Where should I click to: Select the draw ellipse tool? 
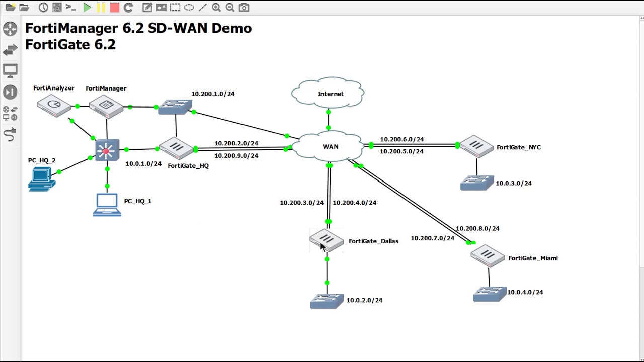pyautogui.click(x=189, y=8)
